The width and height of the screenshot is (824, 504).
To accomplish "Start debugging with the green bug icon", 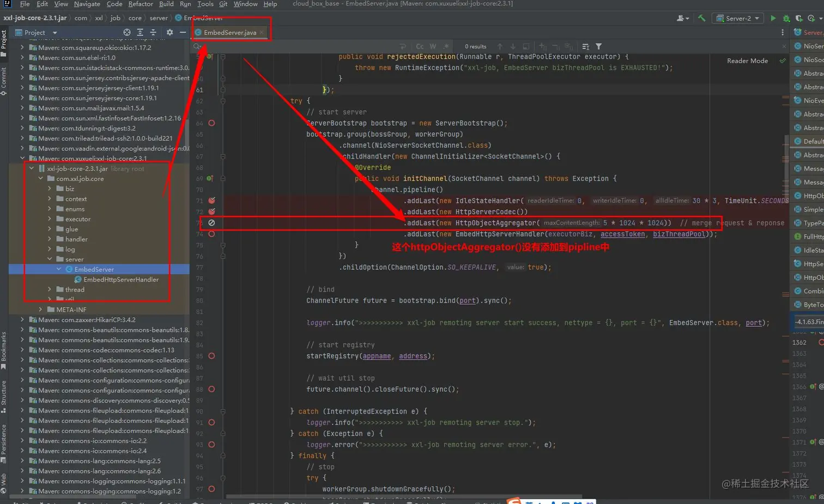I will click(786, 18).
